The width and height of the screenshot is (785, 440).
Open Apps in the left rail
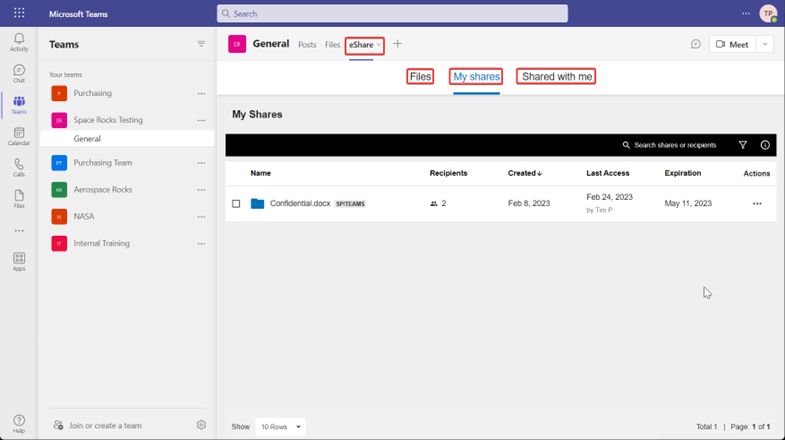coord(19,262)
